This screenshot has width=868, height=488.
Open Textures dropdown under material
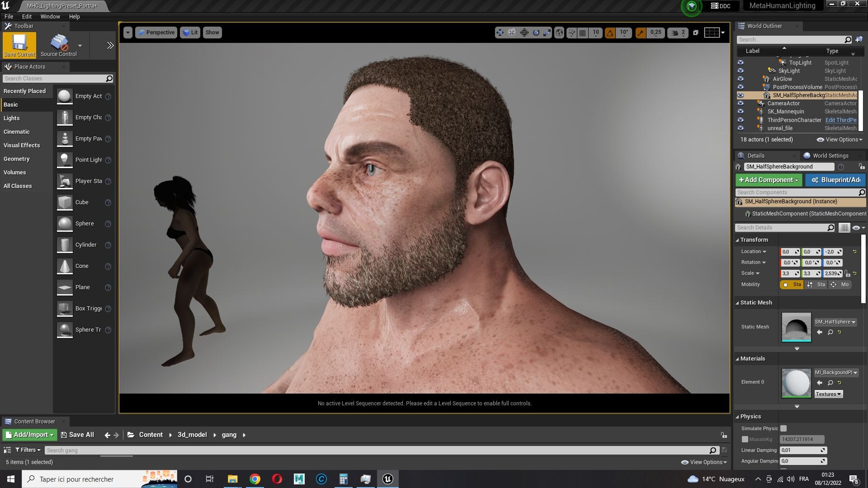[x=828, y=394]
